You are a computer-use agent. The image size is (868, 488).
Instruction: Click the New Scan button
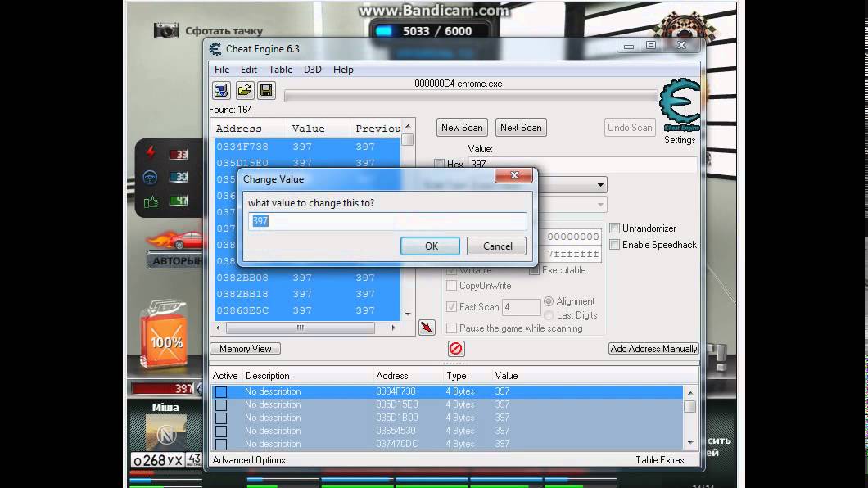462,128
